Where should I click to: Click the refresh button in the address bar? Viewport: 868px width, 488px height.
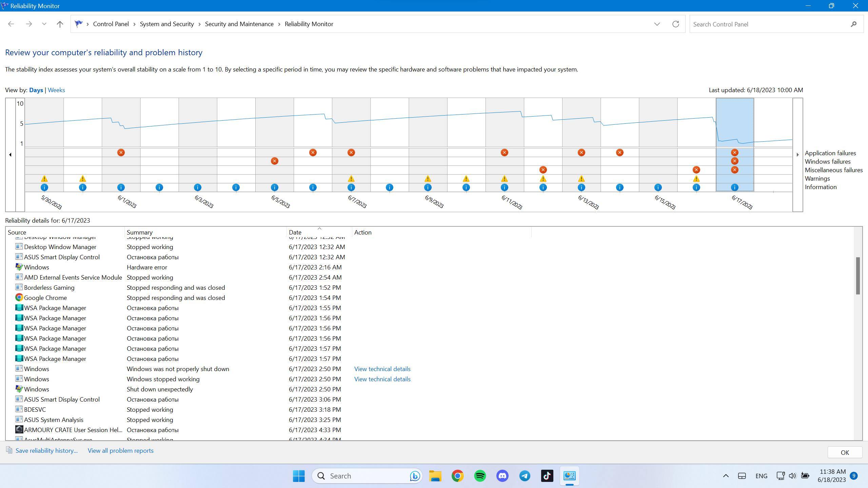[675, 24]
